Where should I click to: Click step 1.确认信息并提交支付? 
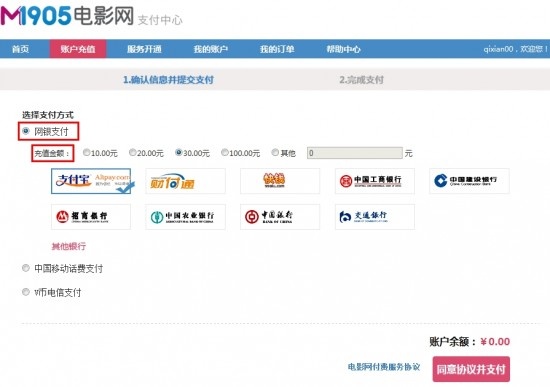click(x=168, y=80)
